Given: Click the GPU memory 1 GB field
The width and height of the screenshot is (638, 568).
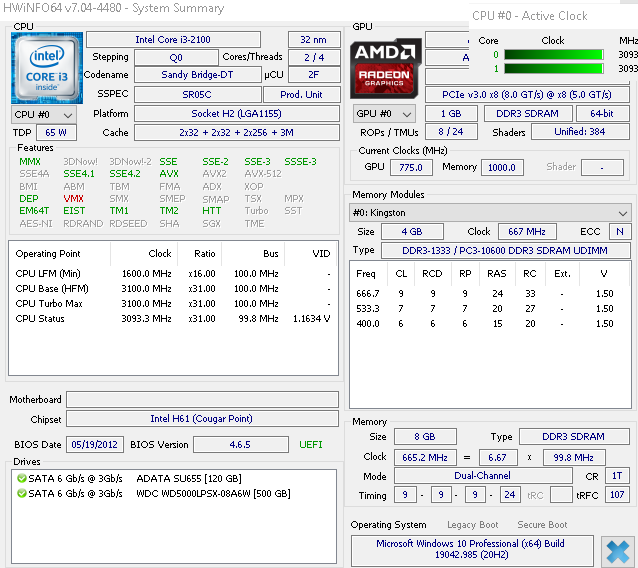Looking at the screenshot, I should [451, 114].
